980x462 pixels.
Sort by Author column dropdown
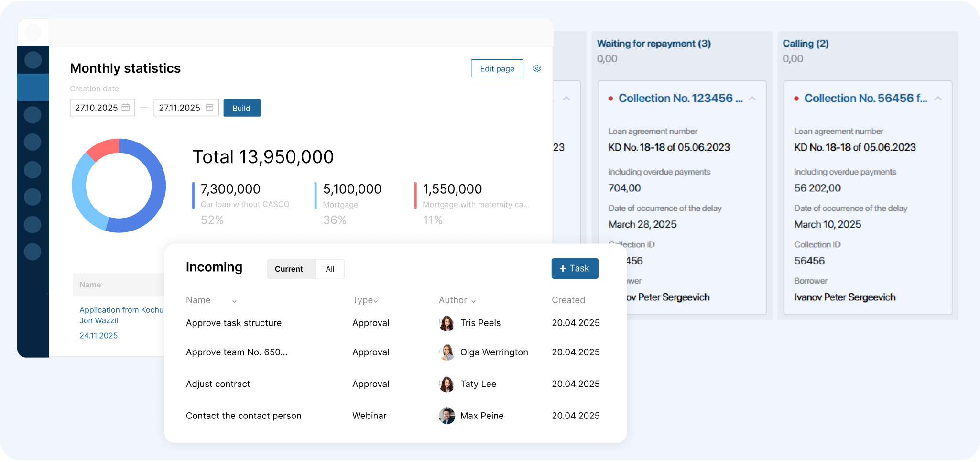tap(473, 301)
